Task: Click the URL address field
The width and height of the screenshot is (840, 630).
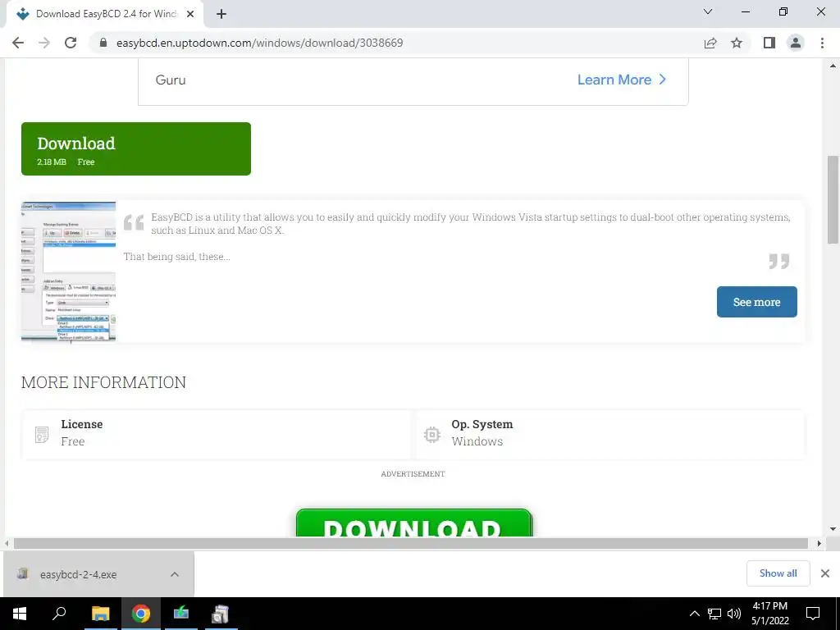Action: pyautogui.click(x=396, y=43)
